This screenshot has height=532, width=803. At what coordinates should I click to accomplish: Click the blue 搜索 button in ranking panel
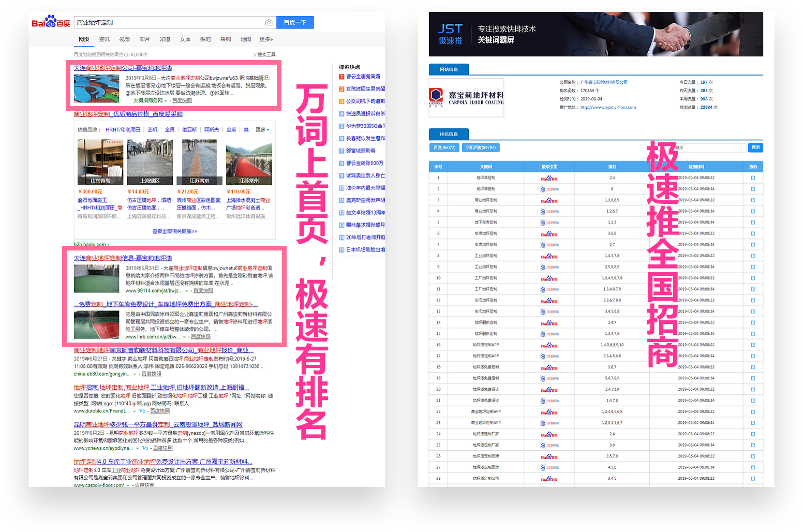755,147
